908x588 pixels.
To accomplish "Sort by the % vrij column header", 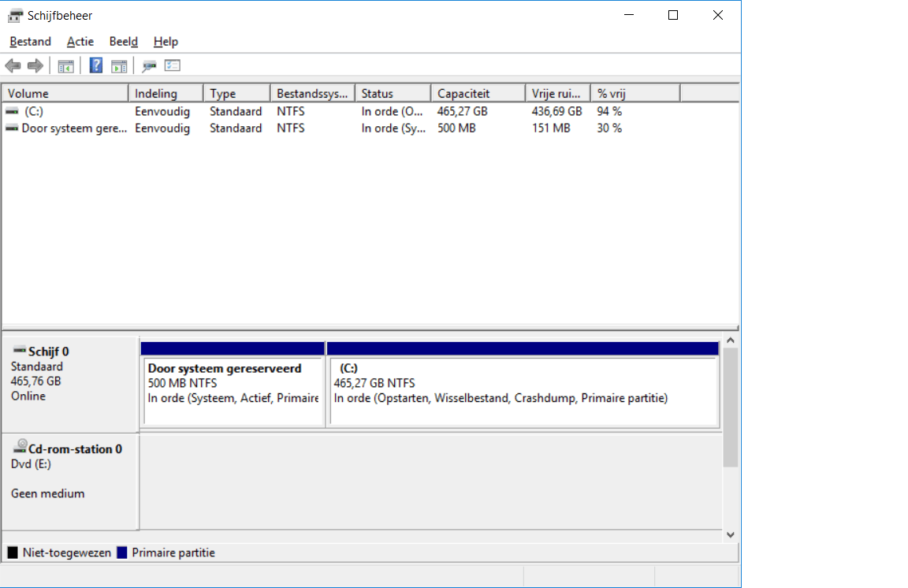I will [635, 93].
